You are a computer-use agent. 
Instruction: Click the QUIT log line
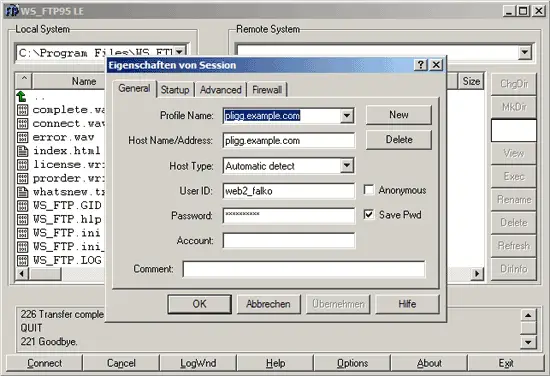31,328
